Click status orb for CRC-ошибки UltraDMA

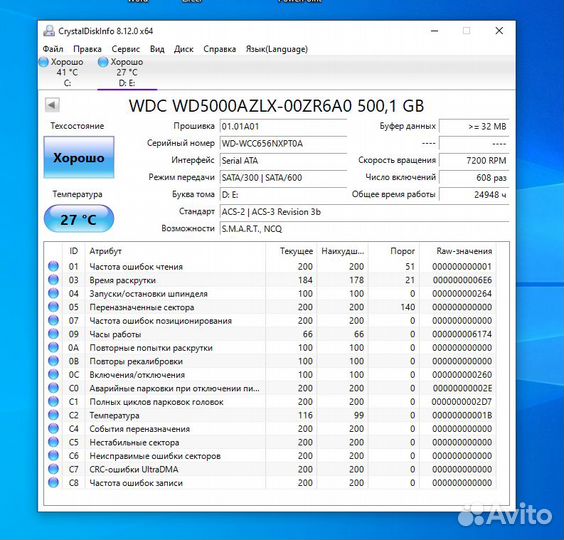coord(53,469)
